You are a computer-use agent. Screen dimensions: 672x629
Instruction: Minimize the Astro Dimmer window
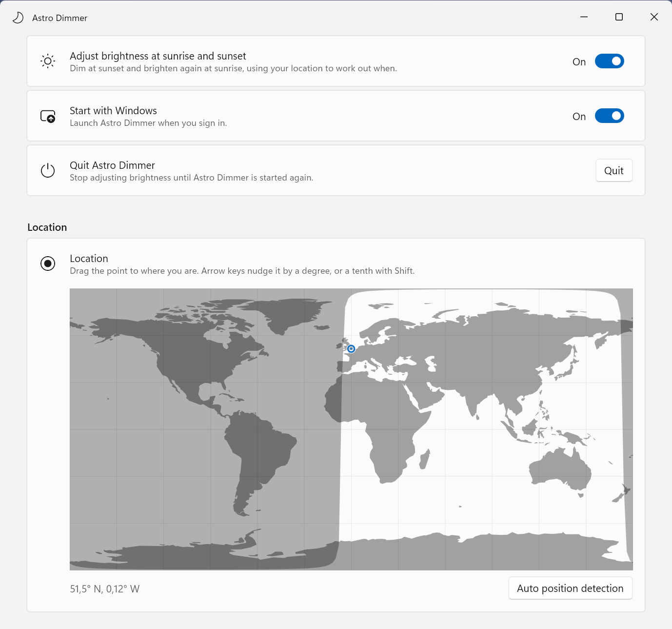point(584,17)
